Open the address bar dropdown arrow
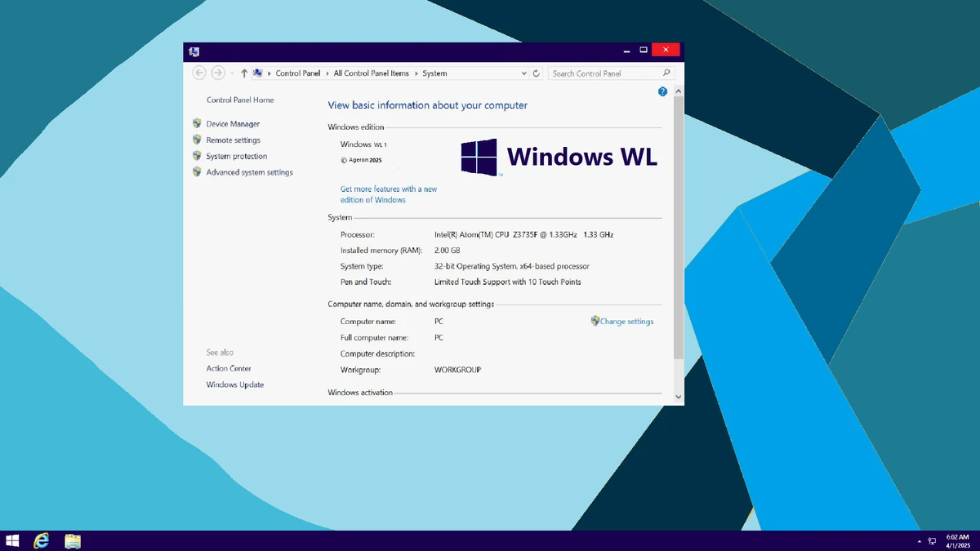The height and width of the screenshot is (551, 980). [523, 73]
